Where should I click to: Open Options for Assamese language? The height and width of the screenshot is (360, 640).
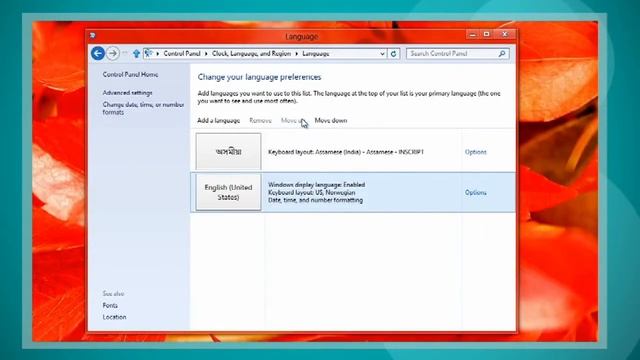coord(476,152)
